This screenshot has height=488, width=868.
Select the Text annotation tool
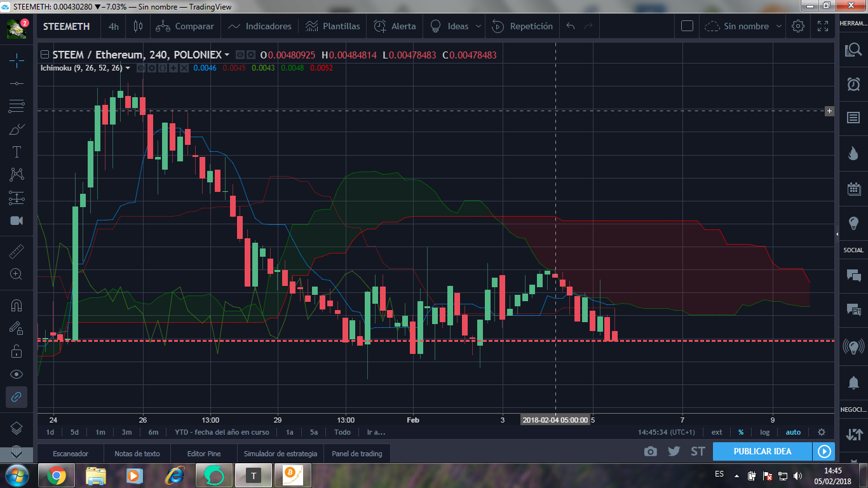(x=17, y=152)
